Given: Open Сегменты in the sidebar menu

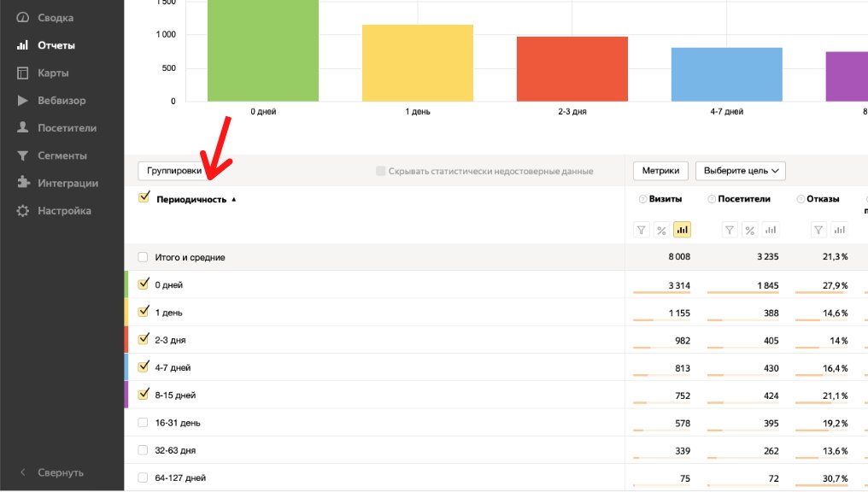Looking at the screenshot, I should pos(62,155).
